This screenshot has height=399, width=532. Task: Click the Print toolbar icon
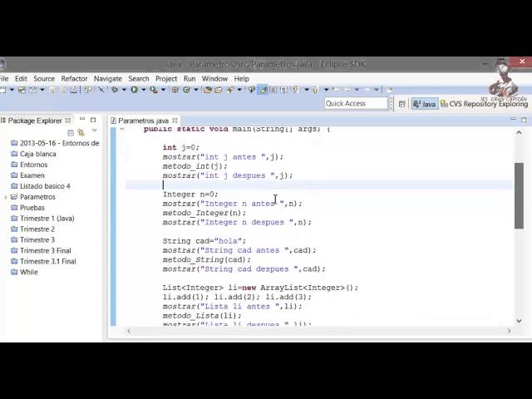click(x=74, y=90)
